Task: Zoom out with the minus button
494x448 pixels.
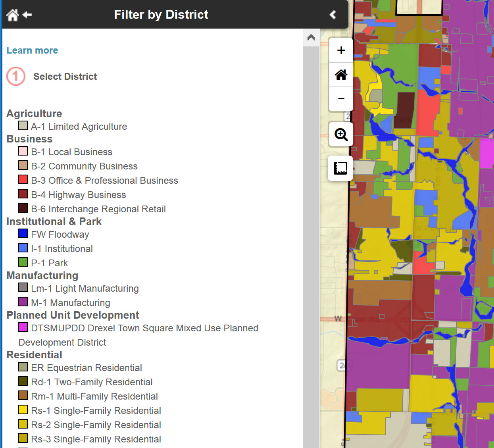Action: click(340, 98)
